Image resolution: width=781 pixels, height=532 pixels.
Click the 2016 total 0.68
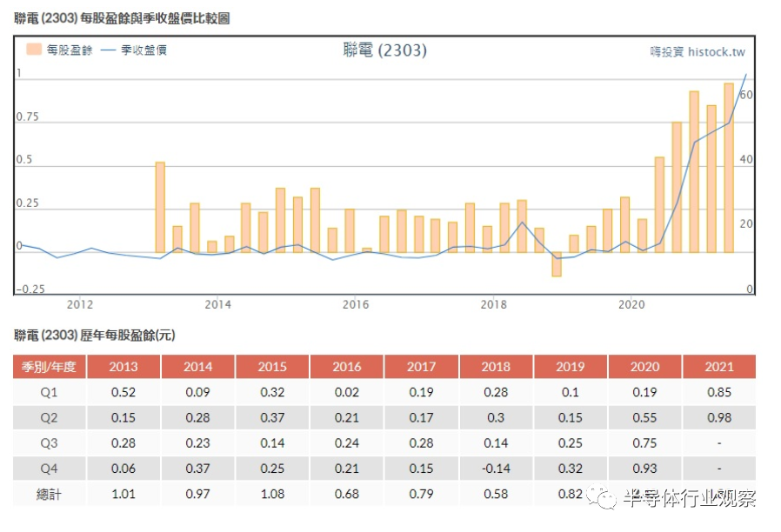(x=347, y=494)
